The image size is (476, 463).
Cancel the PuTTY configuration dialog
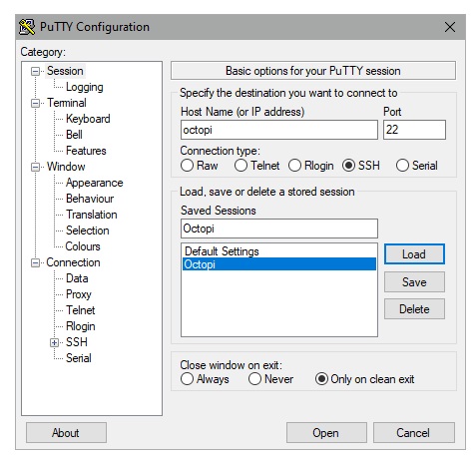tap(413, 433)
